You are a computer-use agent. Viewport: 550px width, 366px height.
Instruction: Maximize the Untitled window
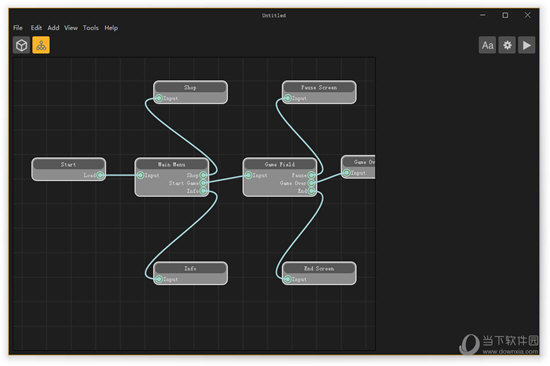click(505, 15)
